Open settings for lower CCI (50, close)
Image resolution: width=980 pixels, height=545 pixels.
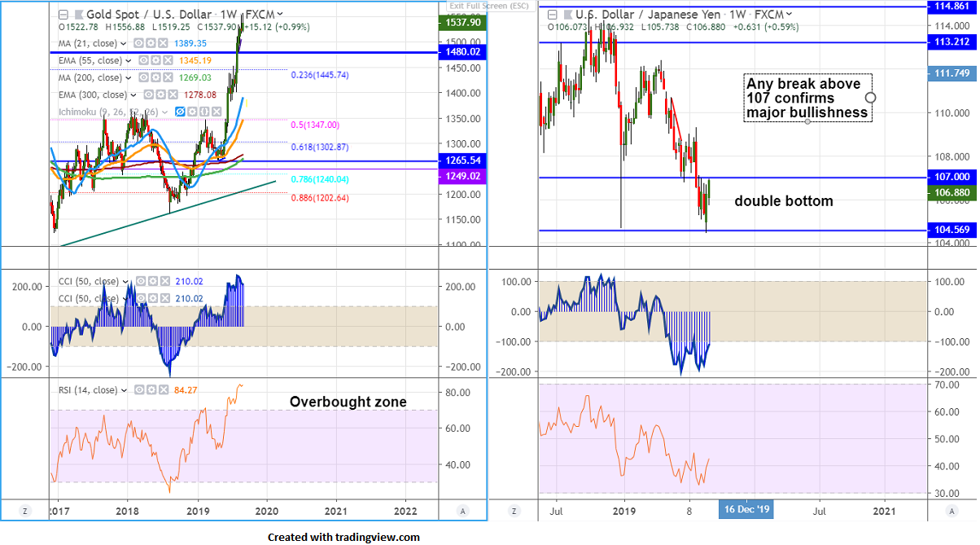point(153,298)
